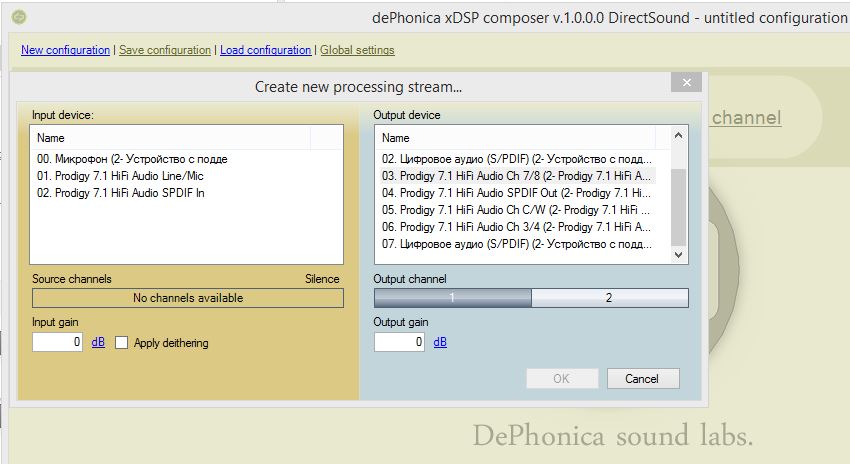Click the Input gain value field

point(57,342)
